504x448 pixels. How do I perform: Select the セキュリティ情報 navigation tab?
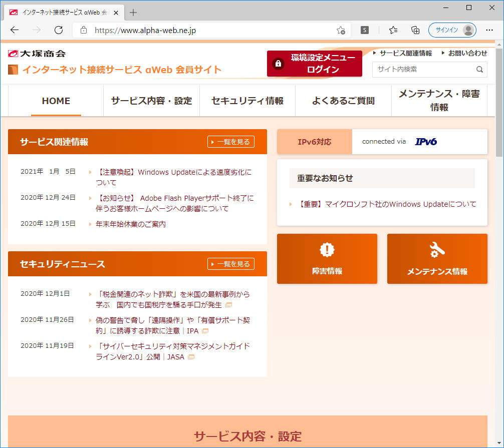pos(247,101)
